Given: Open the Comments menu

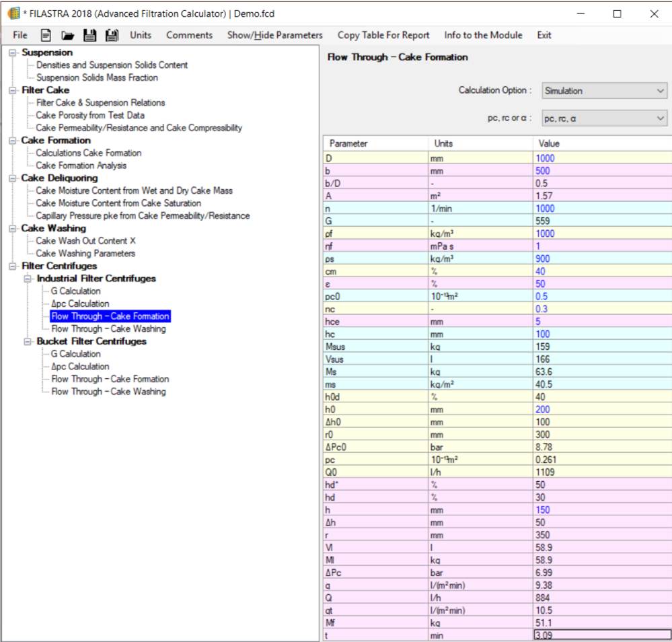Looking at the screenshot, I should tap(190, 35).
